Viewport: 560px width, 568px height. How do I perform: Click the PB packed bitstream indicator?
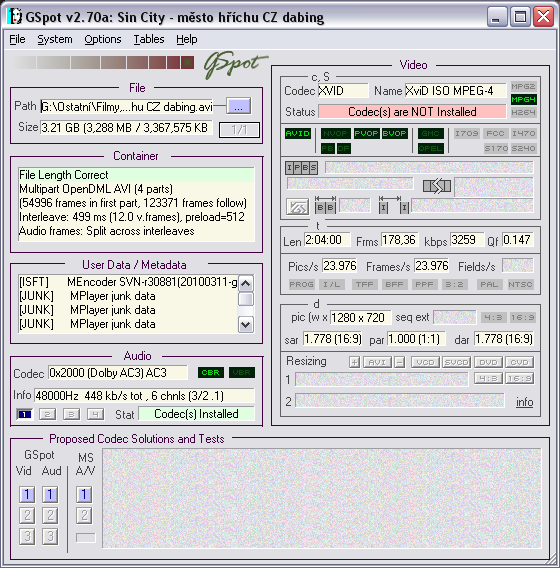(327, 148)
